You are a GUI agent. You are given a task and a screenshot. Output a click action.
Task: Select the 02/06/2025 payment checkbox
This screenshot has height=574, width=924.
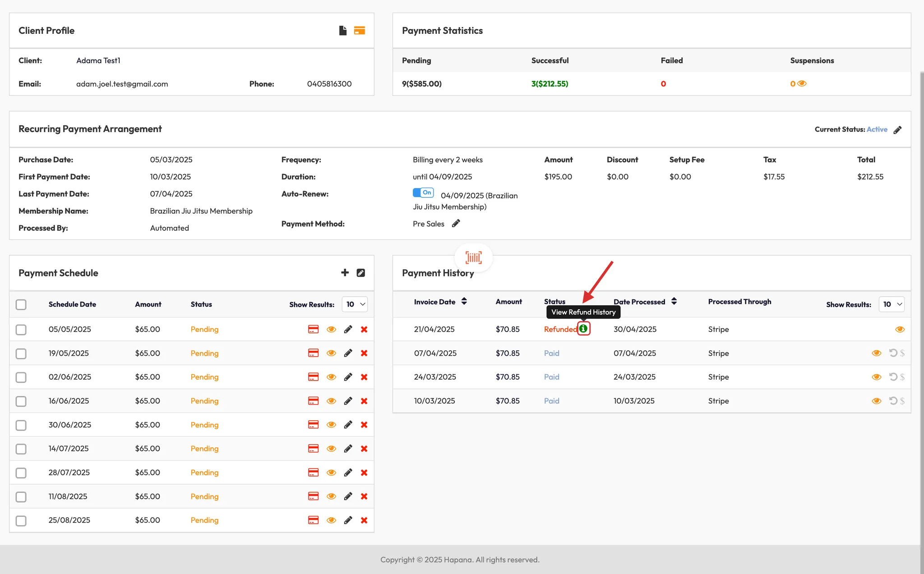21,377
